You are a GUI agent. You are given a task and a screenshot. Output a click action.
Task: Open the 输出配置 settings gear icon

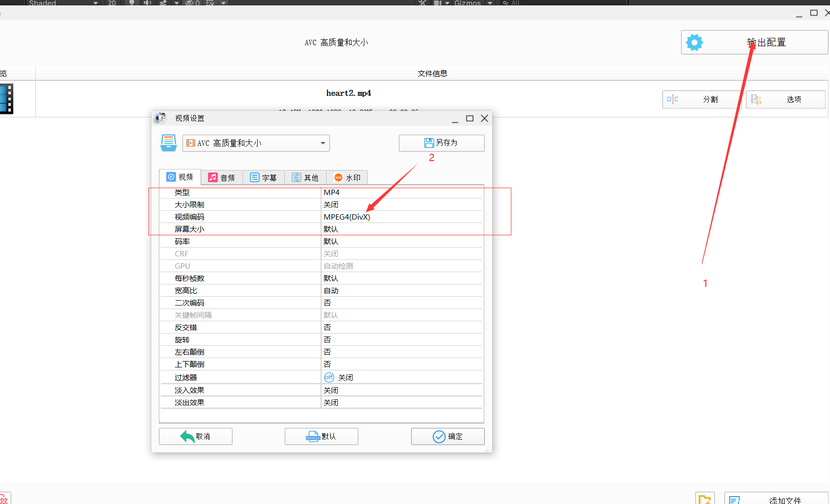694,42
